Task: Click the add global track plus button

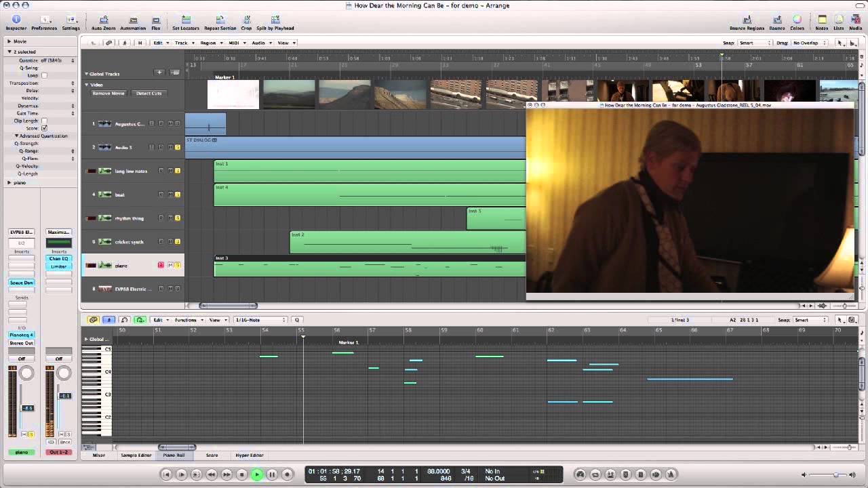Action: click(159, 73)
